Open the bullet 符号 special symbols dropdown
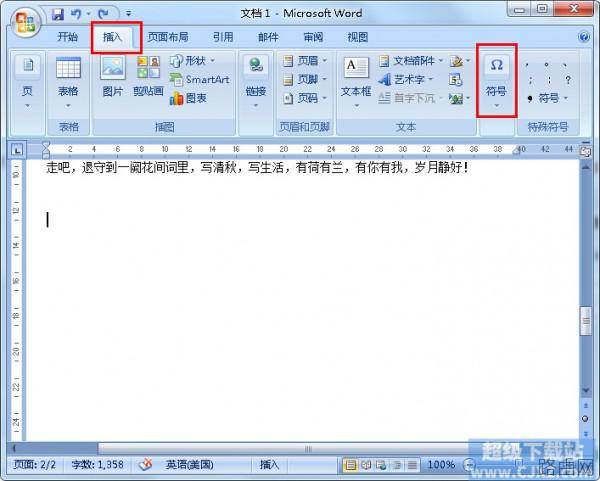The height and width of the screenshot is (481, 600). (548, 99)
